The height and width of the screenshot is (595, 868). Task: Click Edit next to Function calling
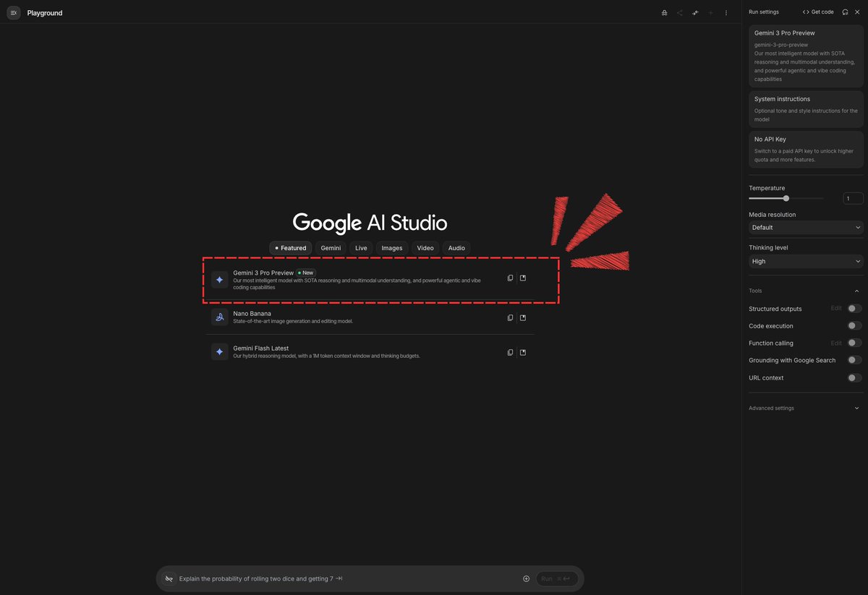[x=836, y=343]
